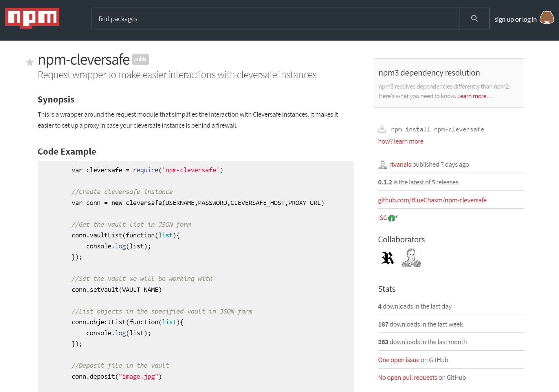
Task: Click //Deposit file in the vault comment
Action: 120,366
